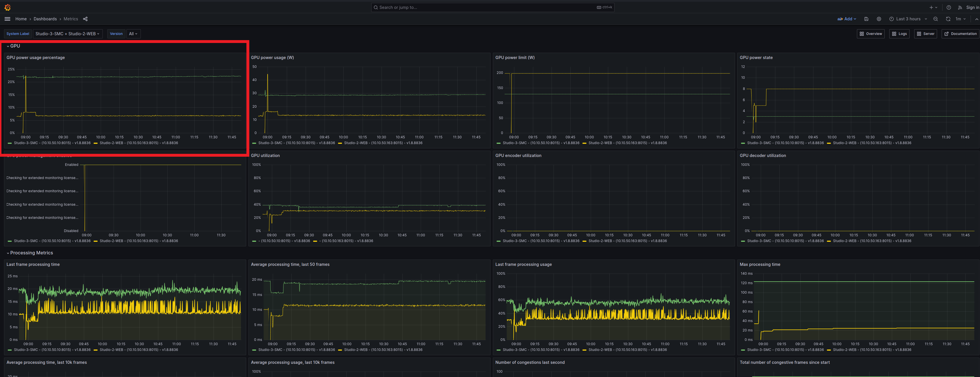Click Average processing time, last 10k frames title

(x=46, y=362)
